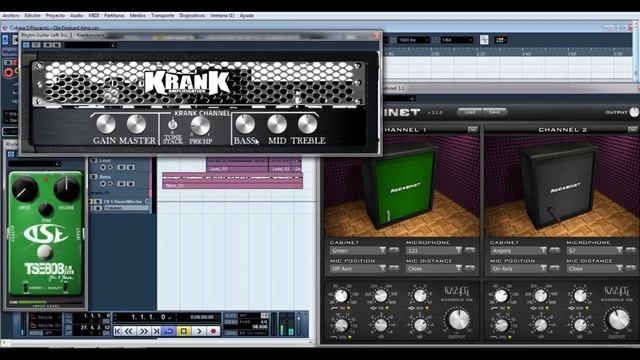
Task: Start playback with the play button
Action: coord(199,331)
